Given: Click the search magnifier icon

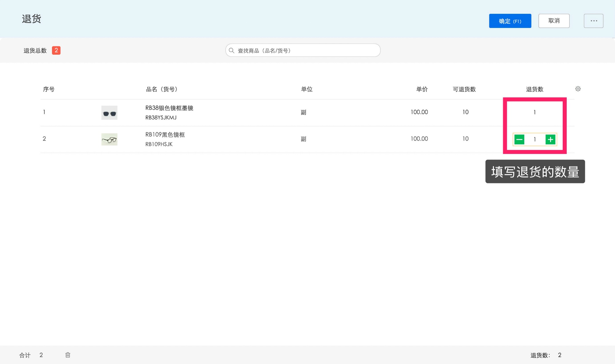Looking at the screenshot, I should click(232, 50).
